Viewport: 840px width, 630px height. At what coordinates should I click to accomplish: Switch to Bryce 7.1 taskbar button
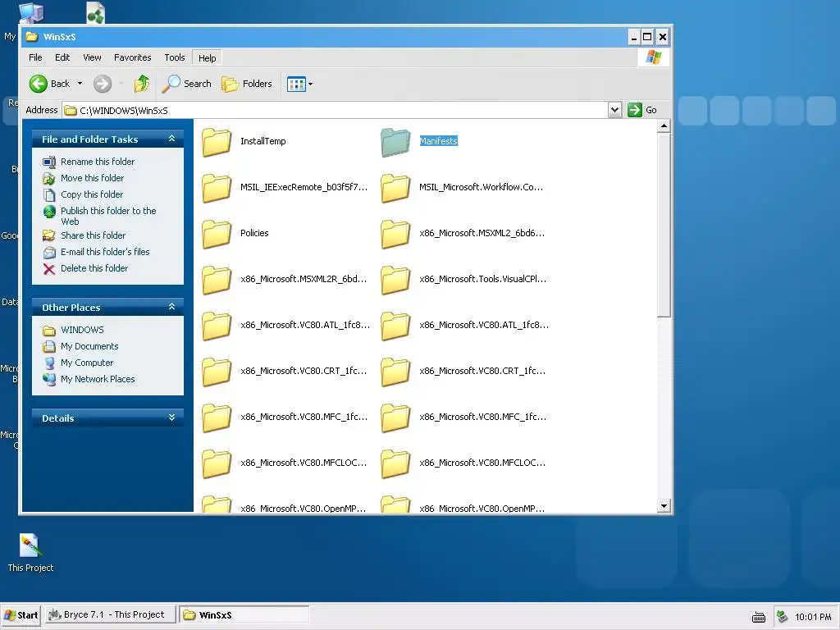click(x=110, y=614)
